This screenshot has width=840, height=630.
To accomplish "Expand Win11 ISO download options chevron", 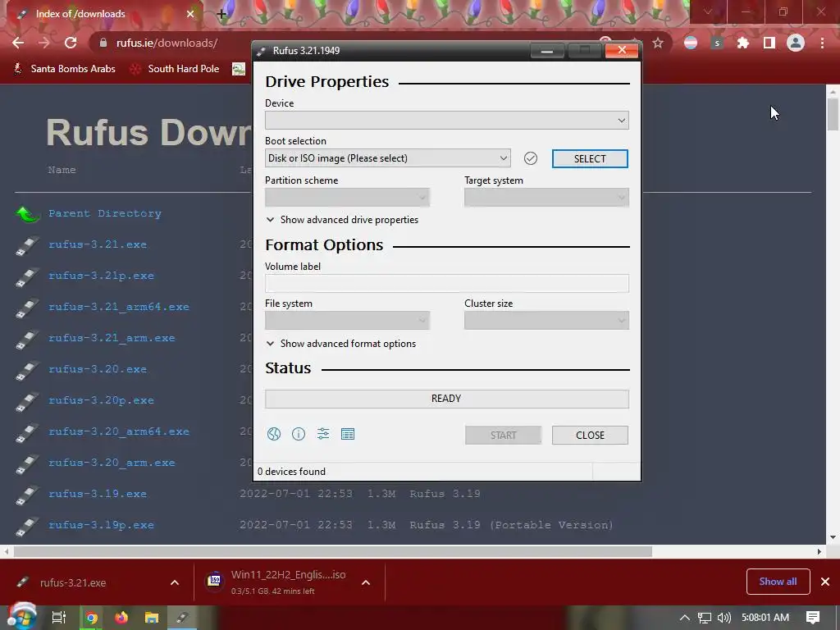I will 366,582.
